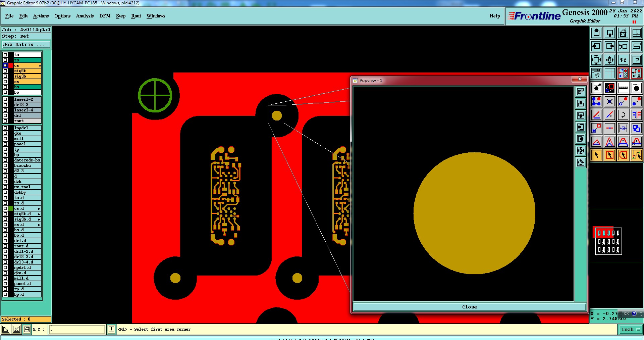
Task: Toggle the checkbox for layer drl
Action: point(5,115)
